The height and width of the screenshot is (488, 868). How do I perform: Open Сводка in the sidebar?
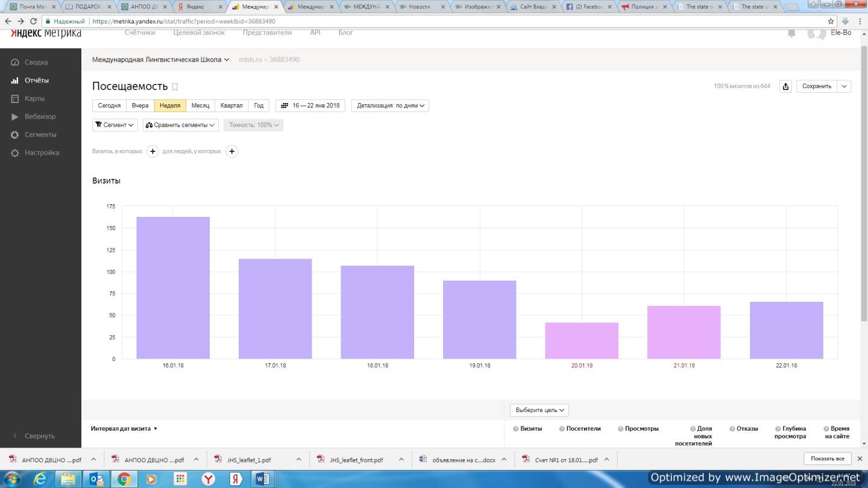[36, 62]
